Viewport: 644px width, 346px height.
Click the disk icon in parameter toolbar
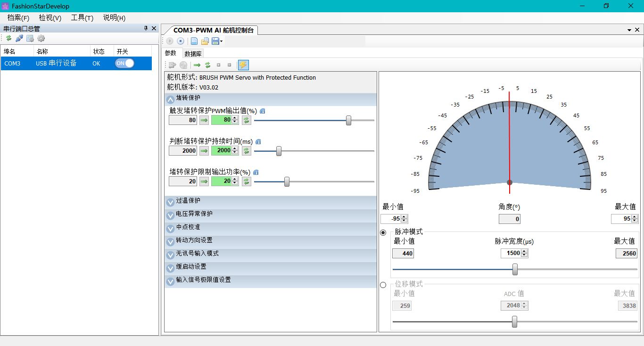point(183,65)
